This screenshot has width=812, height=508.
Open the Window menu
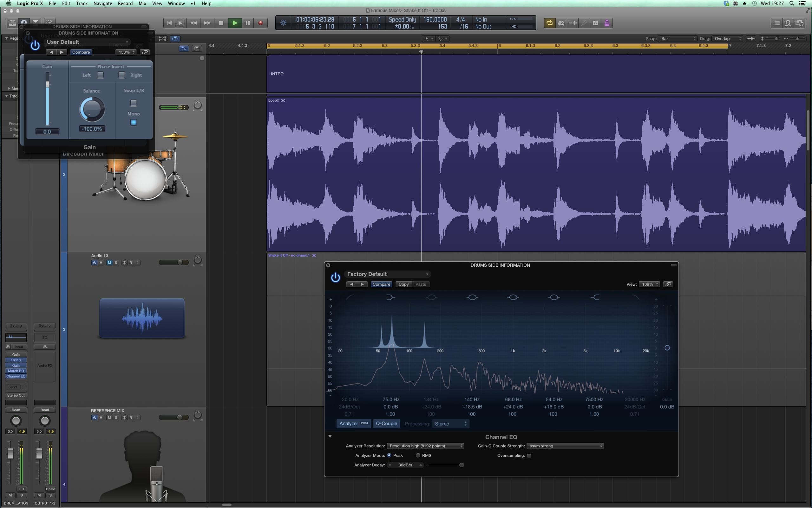pyautogui.click(x=176, y=3)
